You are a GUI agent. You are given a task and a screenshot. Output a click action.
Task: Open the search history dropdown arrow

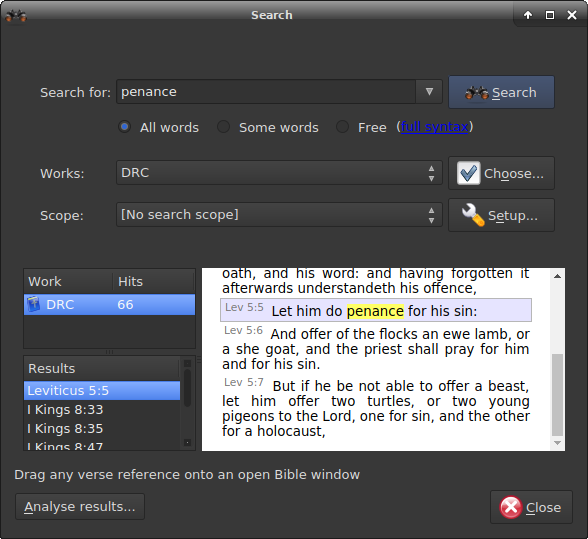pyautogui.click(x=429, y=92)
